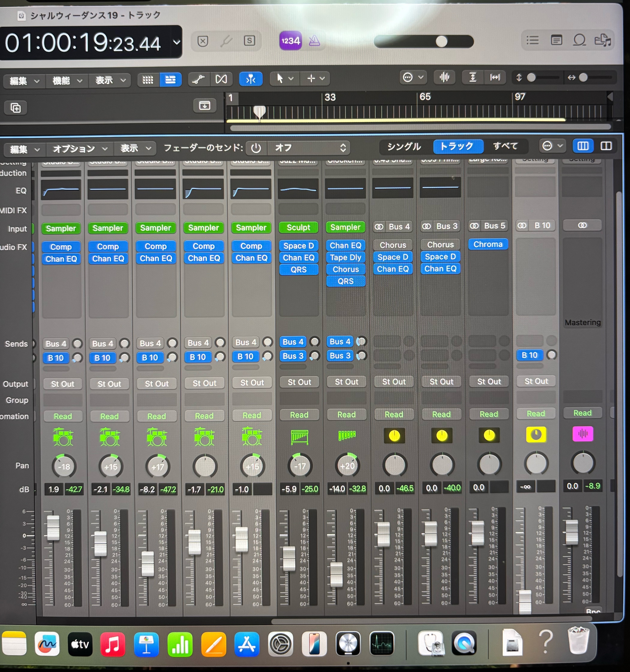Screen dimensions: 630x672
Task: Click the catch playhead button
Action: coord(251,79)
